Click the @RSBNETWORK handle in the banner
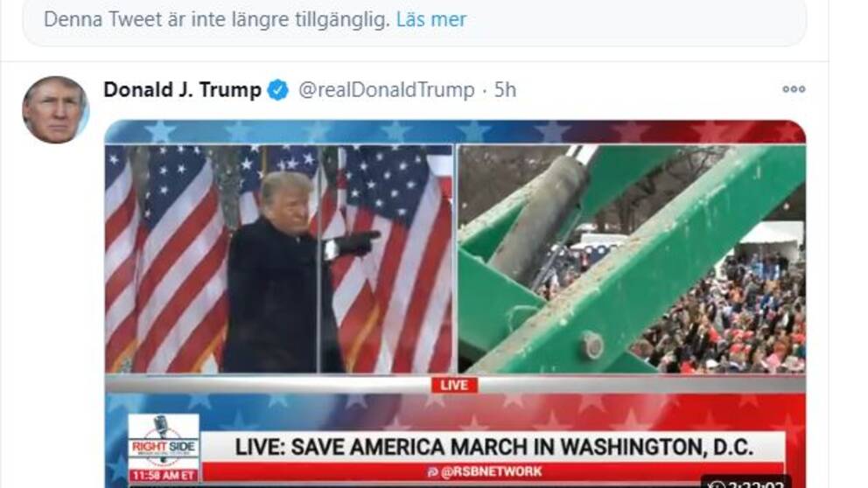The image size is (868, 488). pos(485,472)
